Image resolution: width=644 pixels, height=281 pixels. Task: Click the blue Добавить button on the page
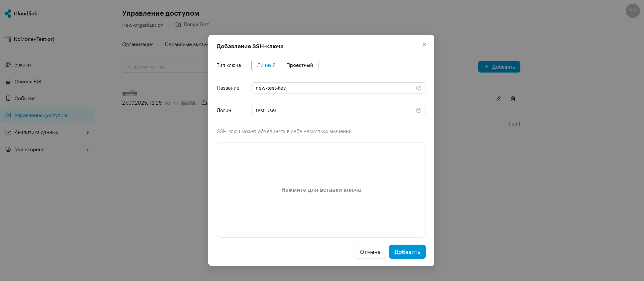pos(499,67)
